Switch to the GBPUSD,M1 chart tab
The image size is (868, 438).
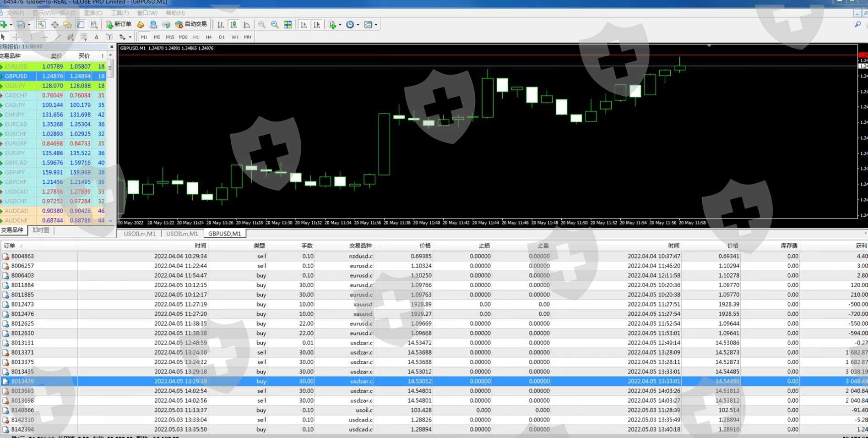tap(224, 234)
